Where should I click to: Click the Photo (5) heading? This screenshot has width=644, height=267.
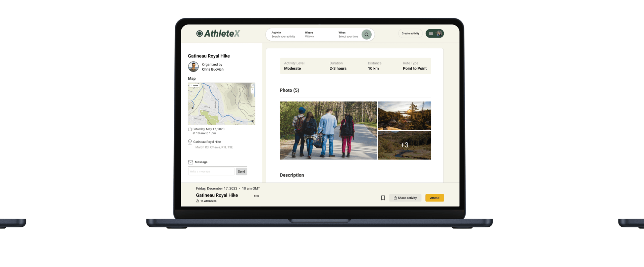point(289,90)
